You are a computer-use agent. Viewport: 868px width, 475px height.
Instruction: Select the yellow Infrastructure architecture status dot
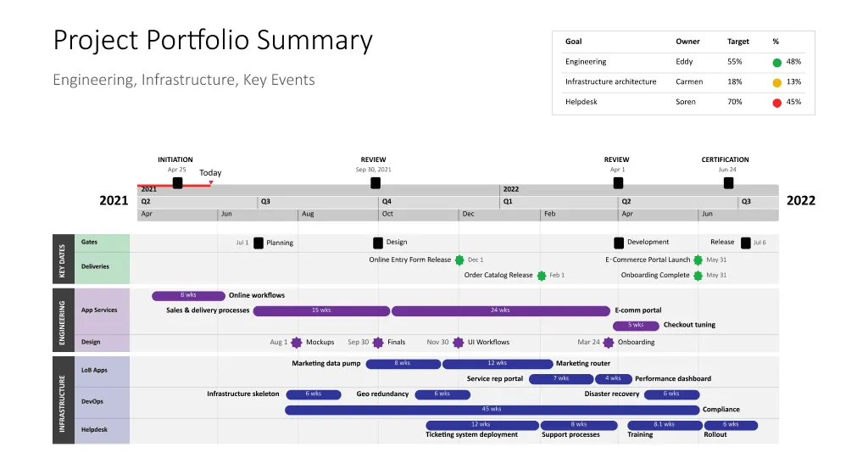click(776, 82)
